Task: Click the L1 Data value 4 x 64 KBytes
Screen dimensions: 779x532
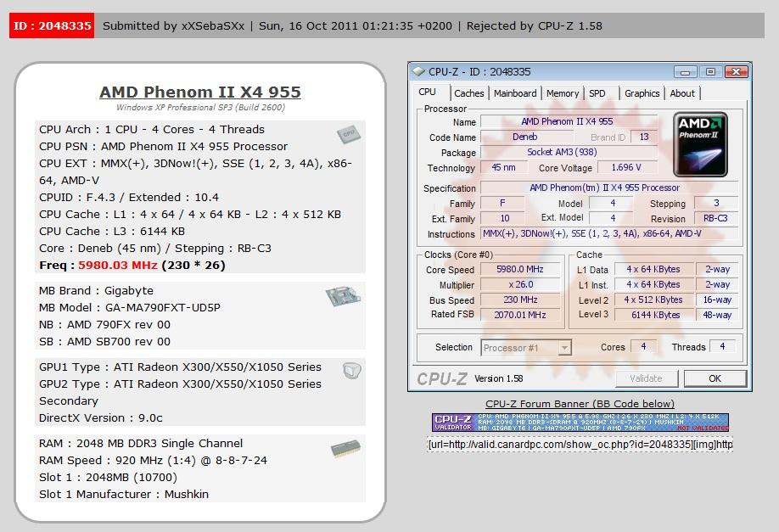Action: coord(653,269)
